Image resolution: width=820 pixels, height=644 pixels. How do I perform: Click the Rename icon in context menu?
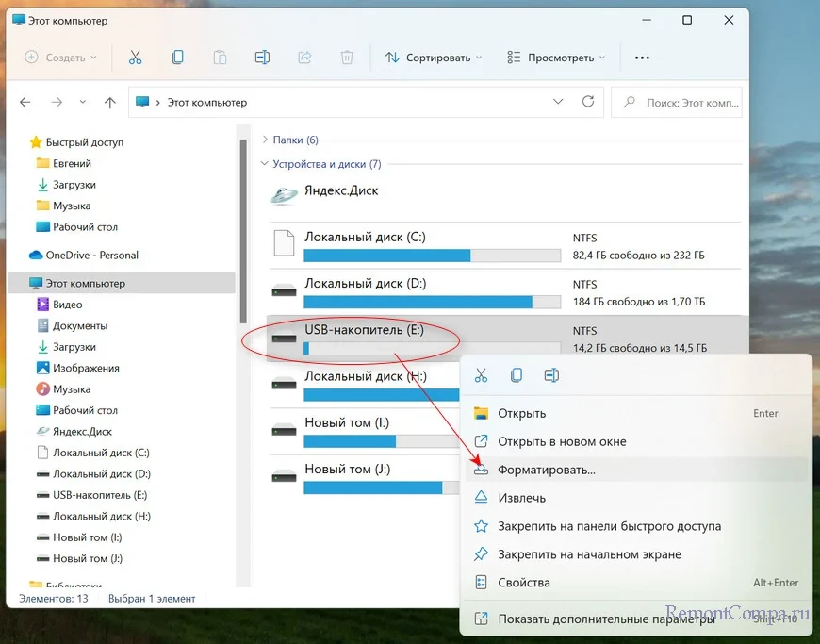pos(551,375)
